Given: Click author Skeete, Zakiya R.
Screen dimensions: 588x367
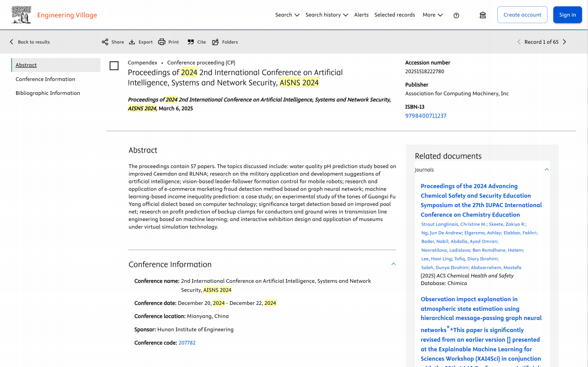Looking at the screenshot, I should tap(507, 224).
